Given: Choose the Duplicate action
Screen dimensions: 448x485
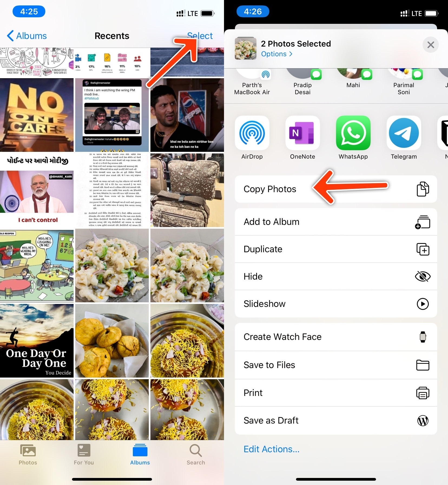Looking at the screenshot, I should 263,249.
